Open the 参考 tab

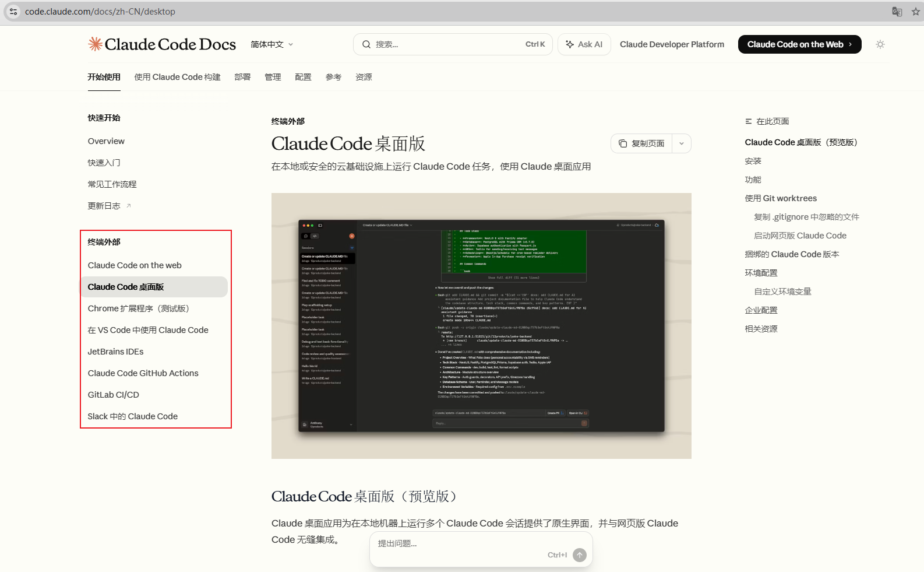click(333, 77)
